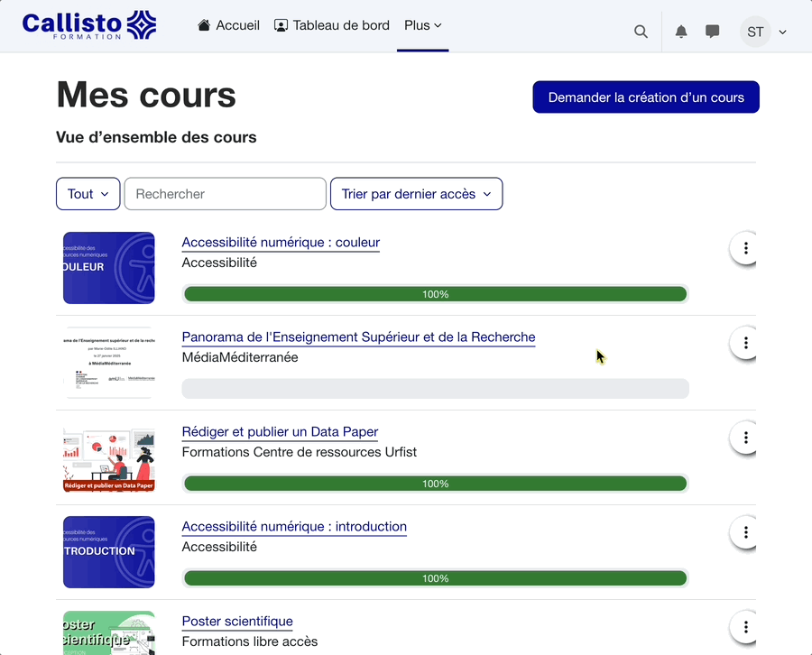
Task: Click the ST user avatar
Action: 755,32
